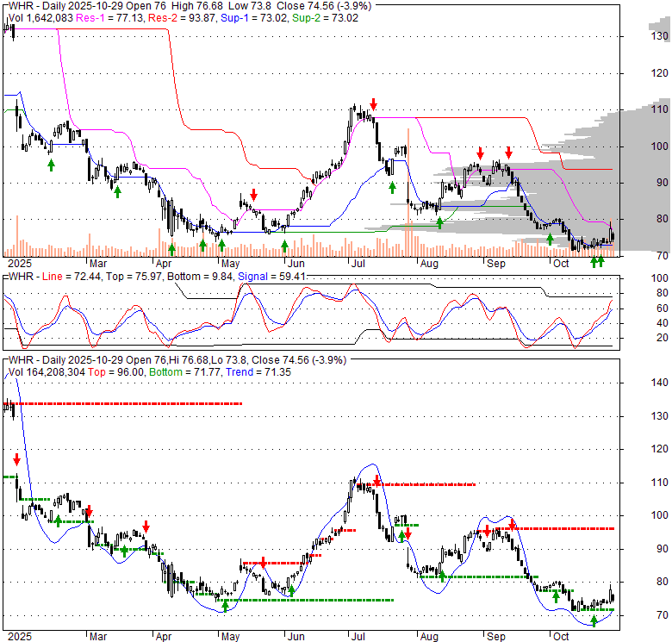This screenshot has width=672, height=642.
Task: Click High 76.68 in top chart header
Action: click(197, 6)
